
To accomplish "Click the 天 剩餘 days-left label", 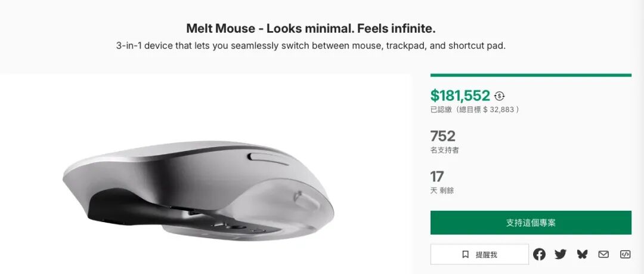I will click(x=442, y=190).
